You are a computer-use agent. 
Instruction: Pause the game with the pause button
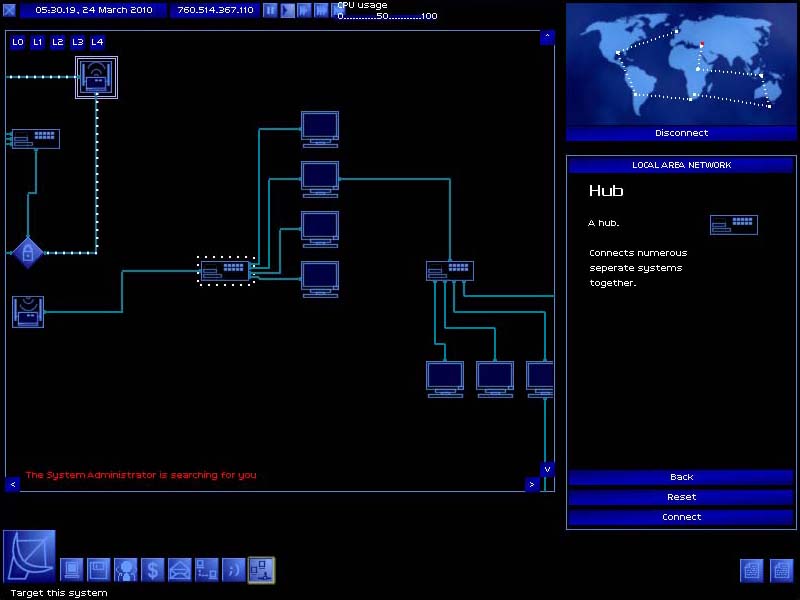[x=270, y=10]
